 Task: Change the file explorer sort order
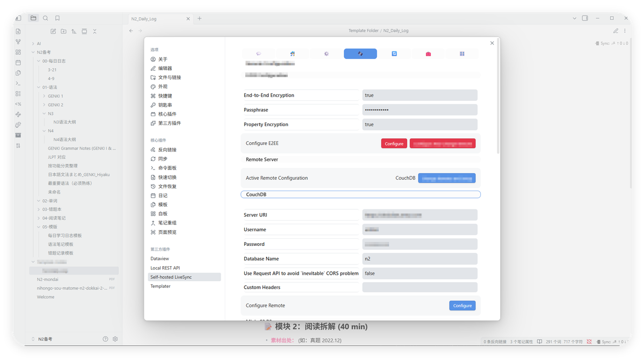74,32
